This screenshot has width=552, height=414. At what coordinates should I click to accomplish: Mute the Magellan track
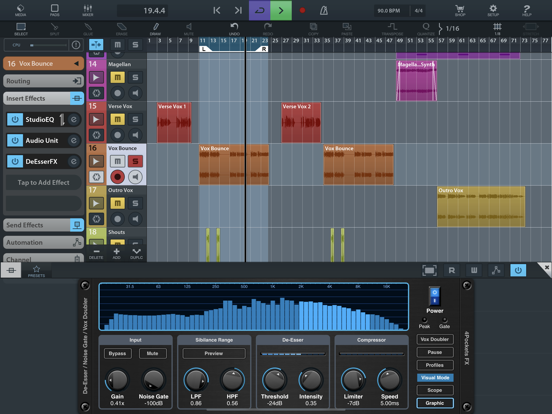[x=117, y=77]
